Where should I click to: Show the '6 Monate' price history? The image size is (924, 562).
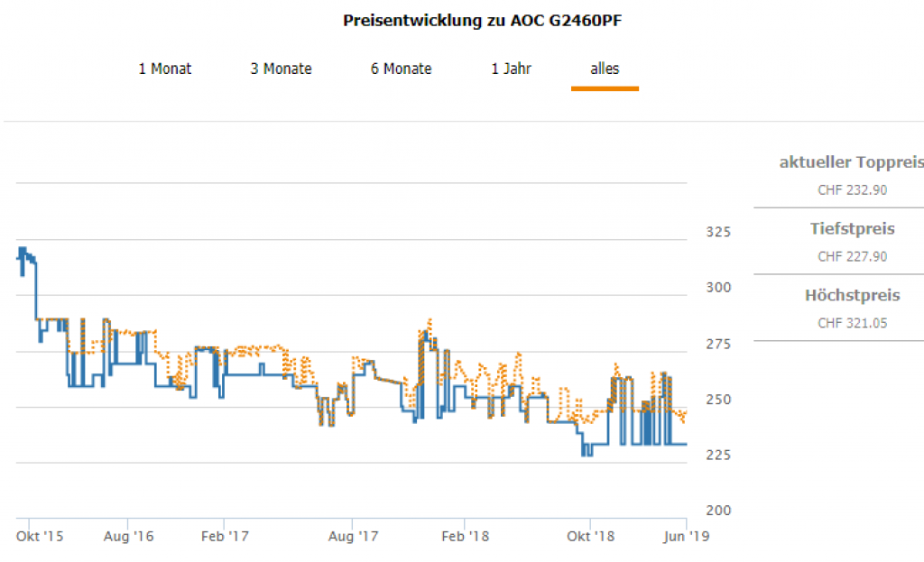401,69
